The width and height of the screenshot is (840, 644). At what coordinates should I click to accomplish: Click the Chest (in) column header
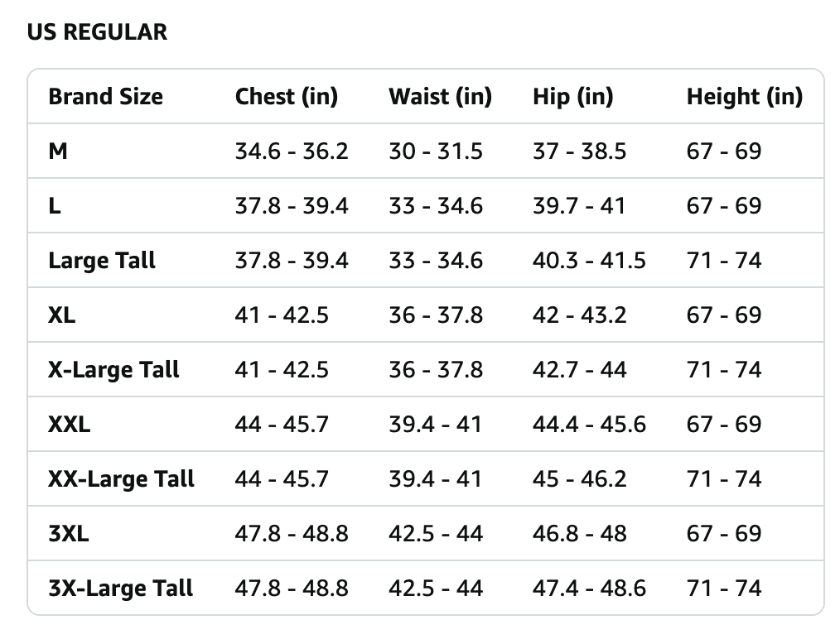click(287, 97)
